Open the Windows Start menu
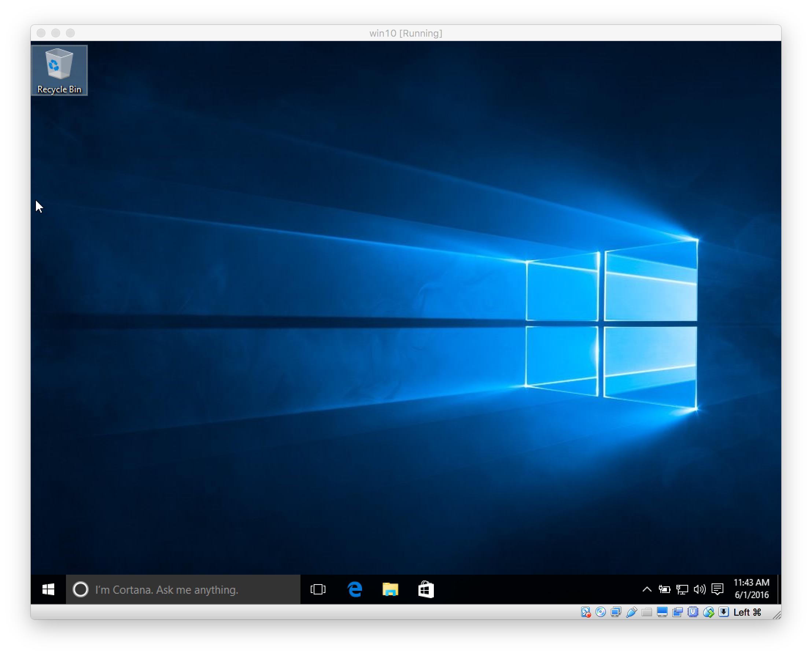Image resolution: width=812 pixels, height=656 pixels. tap(48, 589)
